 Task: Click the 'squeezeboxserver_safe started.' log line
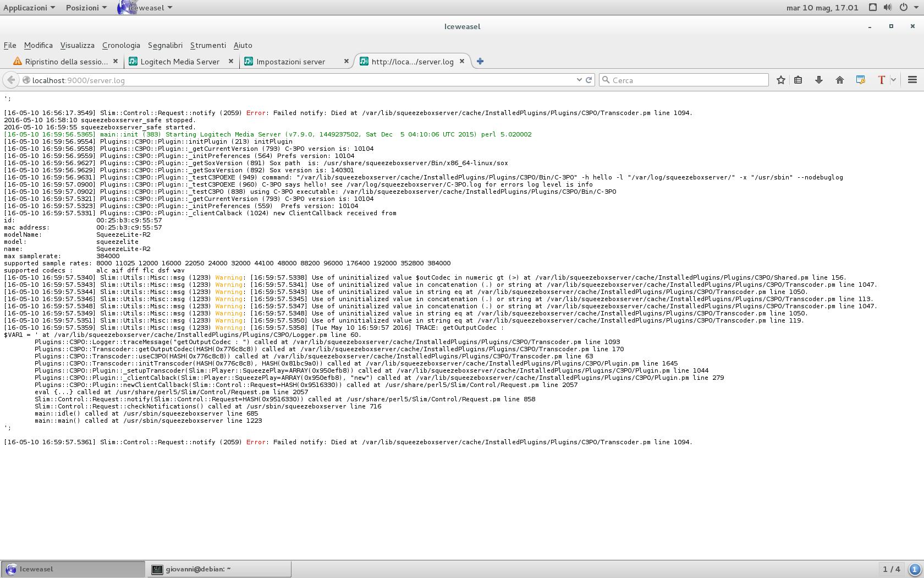[100, 127]
